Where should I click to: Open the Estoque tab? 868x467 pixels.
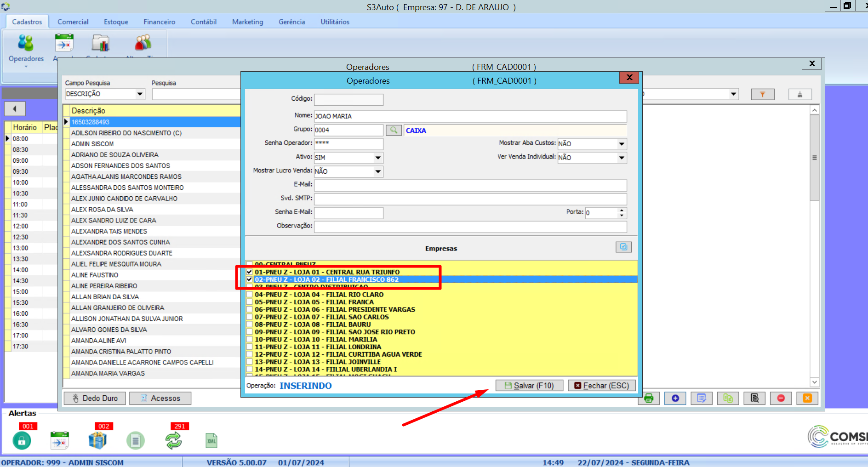click(116, 22)
